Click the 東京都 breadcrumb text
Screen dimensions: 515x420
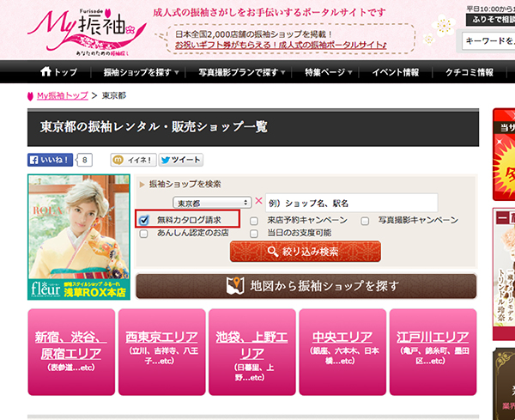tap(114, 95)
